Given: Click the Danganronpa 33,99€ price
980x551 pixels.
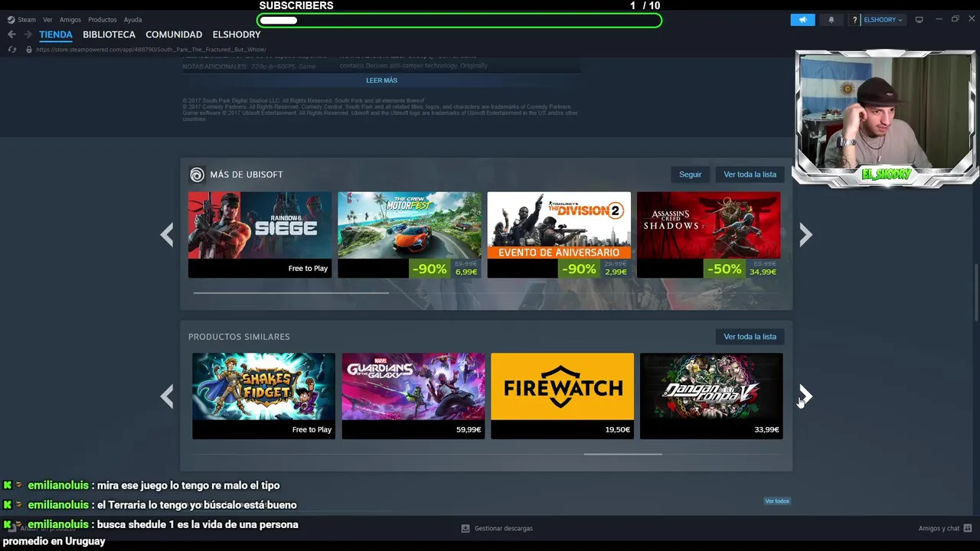Looking at the screenshot, I should (766, 430).
